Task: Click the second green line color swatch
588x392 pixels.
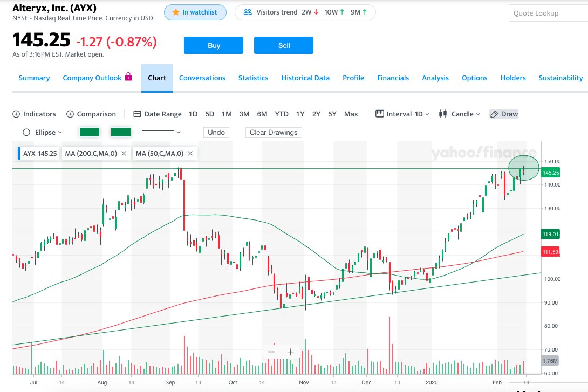Action: pos(121,132)
